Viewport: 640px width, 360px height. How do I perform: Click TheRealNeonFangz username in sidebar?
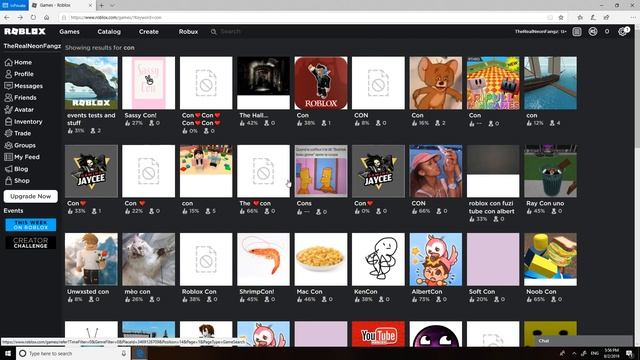(32, 46)
